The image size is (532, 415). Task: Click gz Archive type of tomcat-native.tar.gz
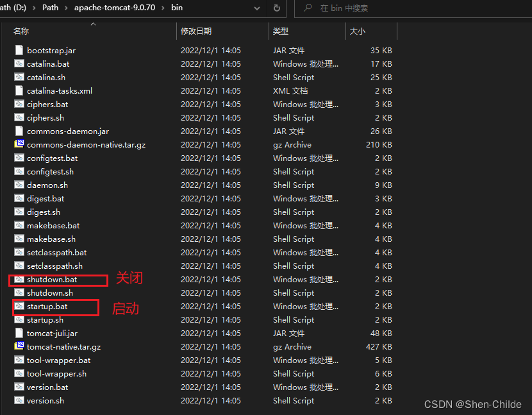[x=292, y=347]
